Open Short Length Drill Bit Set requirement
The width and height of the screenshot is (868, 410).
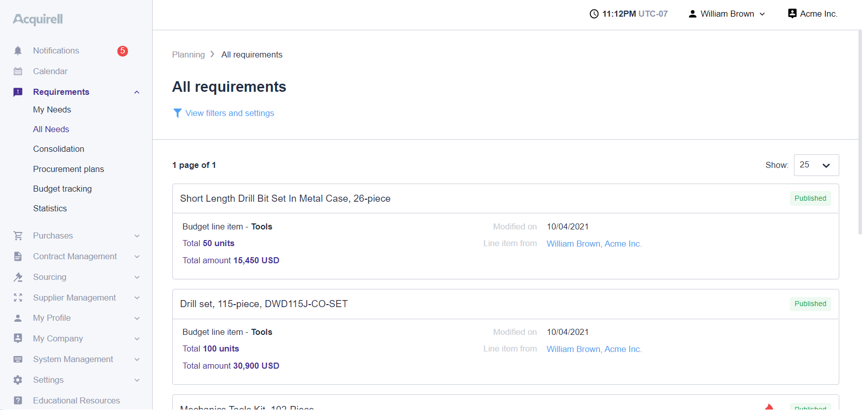pos(285,198)
